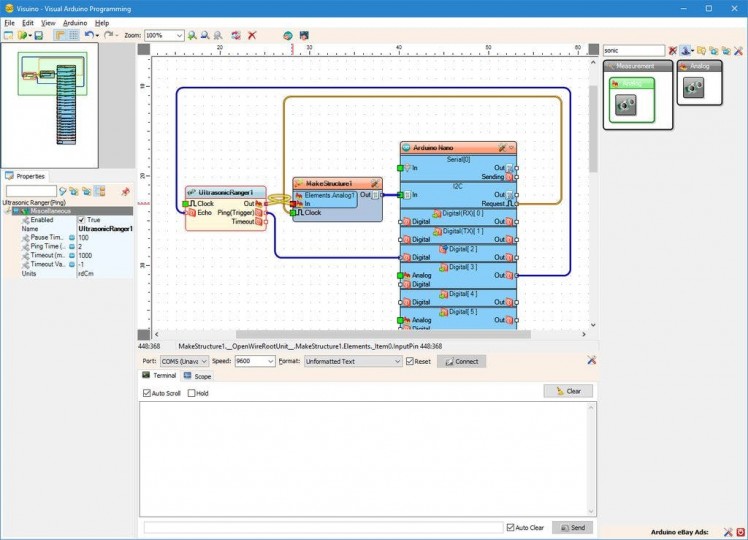Open the serial Speed dropdown

click(x=268, y=361)
